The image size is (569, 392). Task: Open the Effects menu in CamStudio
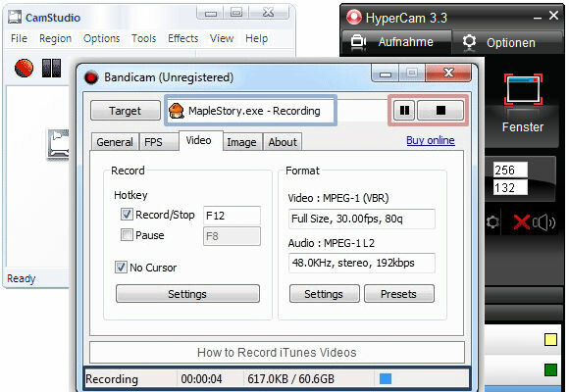coord(182,38)
